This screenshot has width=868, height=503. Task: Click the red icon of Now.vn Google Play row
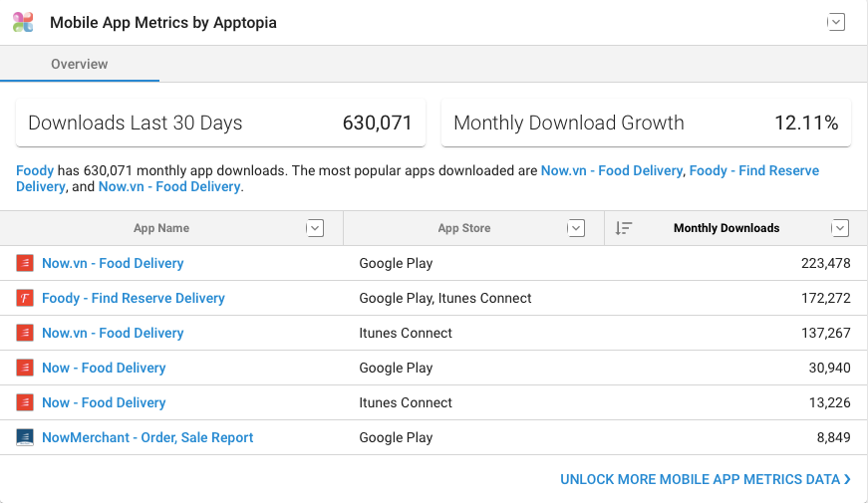[24, 263]
